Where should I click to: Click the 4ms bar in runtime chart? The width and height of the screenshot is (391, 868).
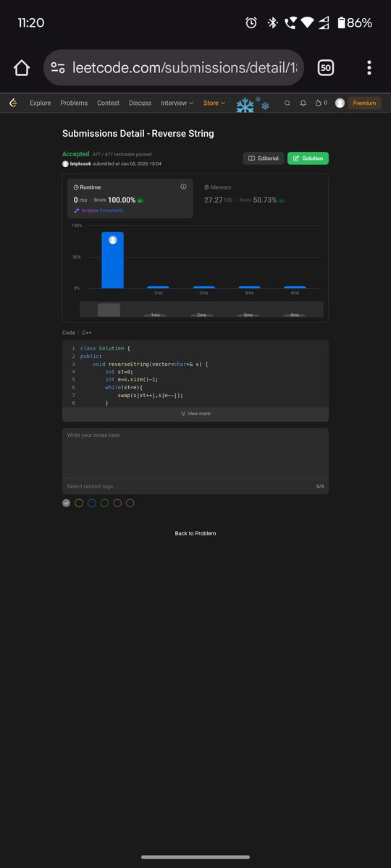pyautogui.click(x=295, y=287)
